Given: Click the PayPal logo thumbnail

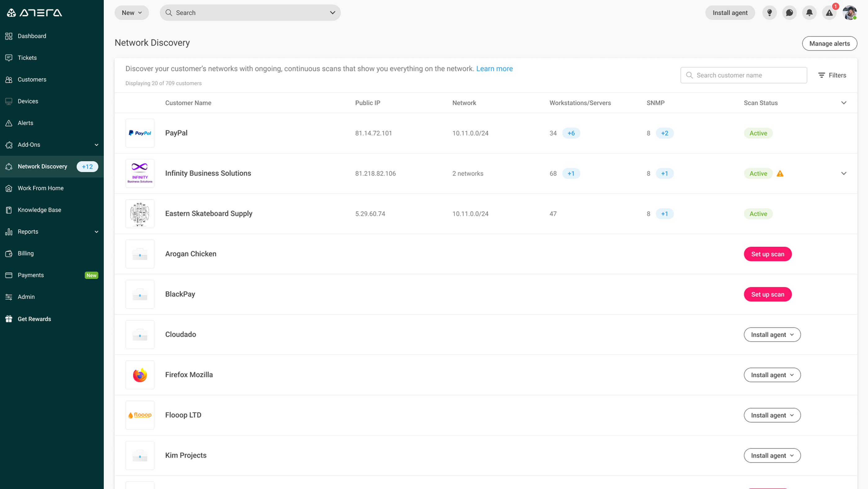Looking at the screenshot, I should 140,133.
